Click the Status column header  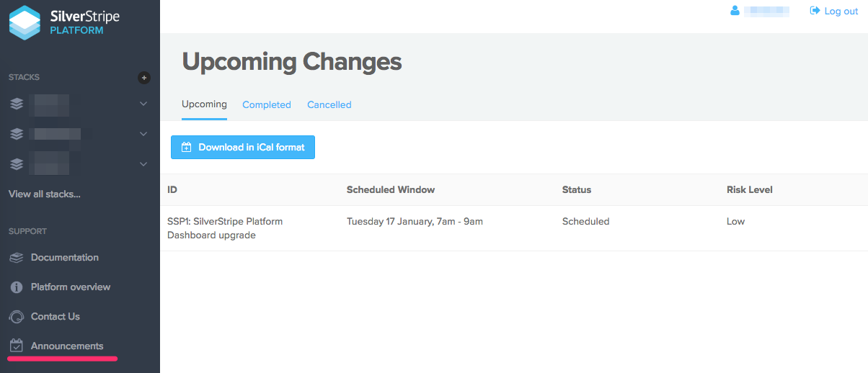click(x=577, y=189)
